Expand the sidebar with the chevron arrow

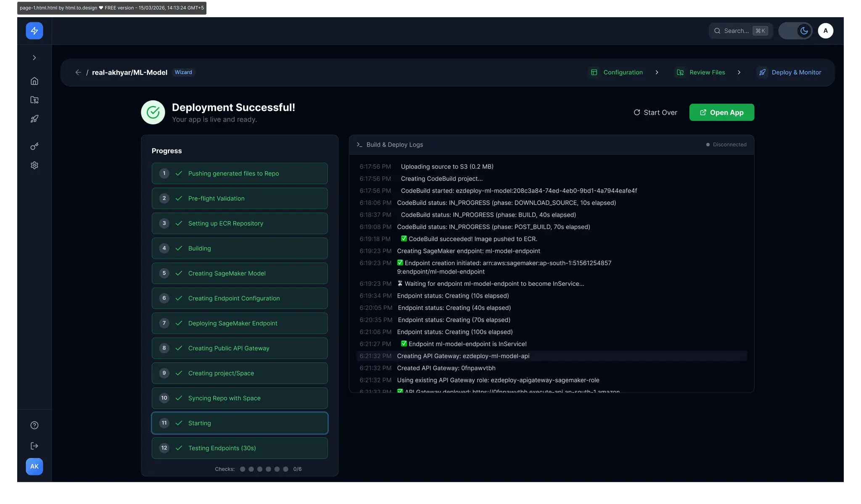pos(34,58)
